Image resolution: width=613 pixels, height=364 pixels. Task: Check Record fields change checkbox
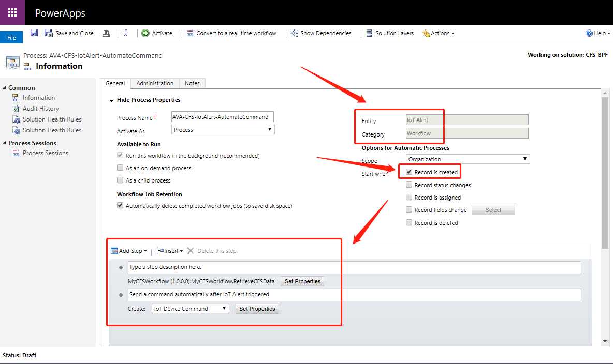(x=409, y=210)
